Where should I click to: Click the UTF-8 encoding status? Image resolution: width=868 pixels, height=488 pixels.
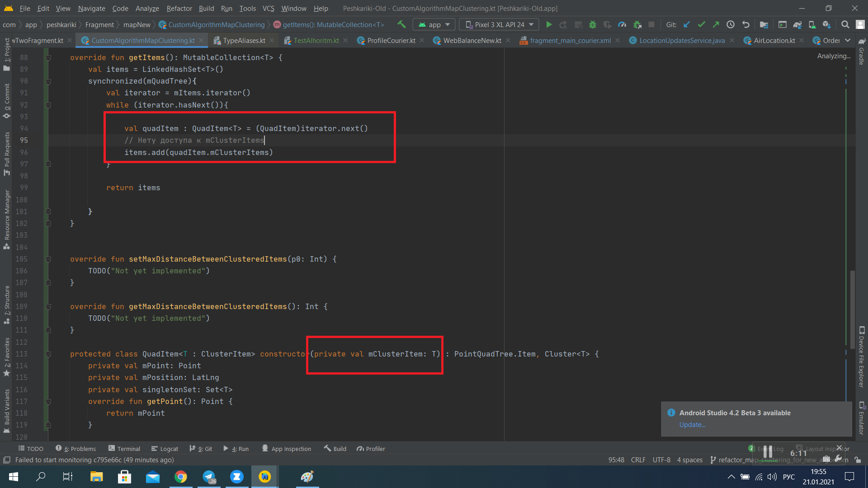661,460
